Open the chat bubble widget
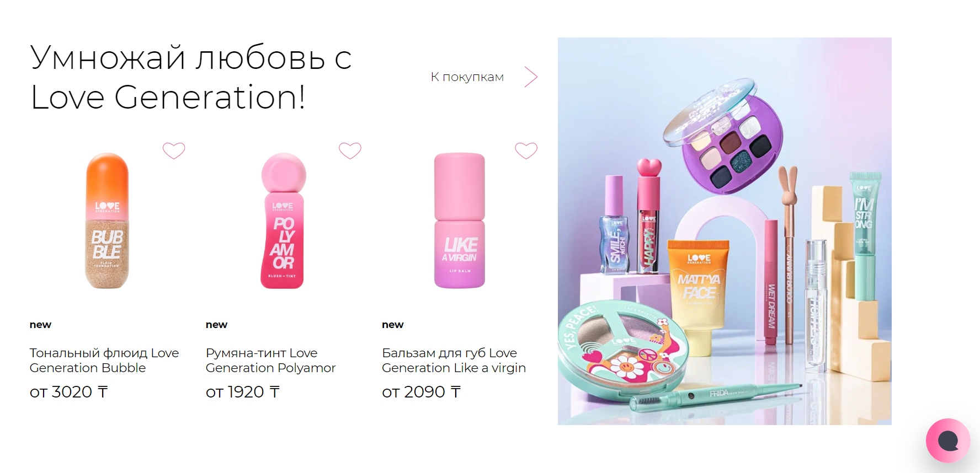The width and height of the screenshot is (980, 473). (x=948, y=440)
